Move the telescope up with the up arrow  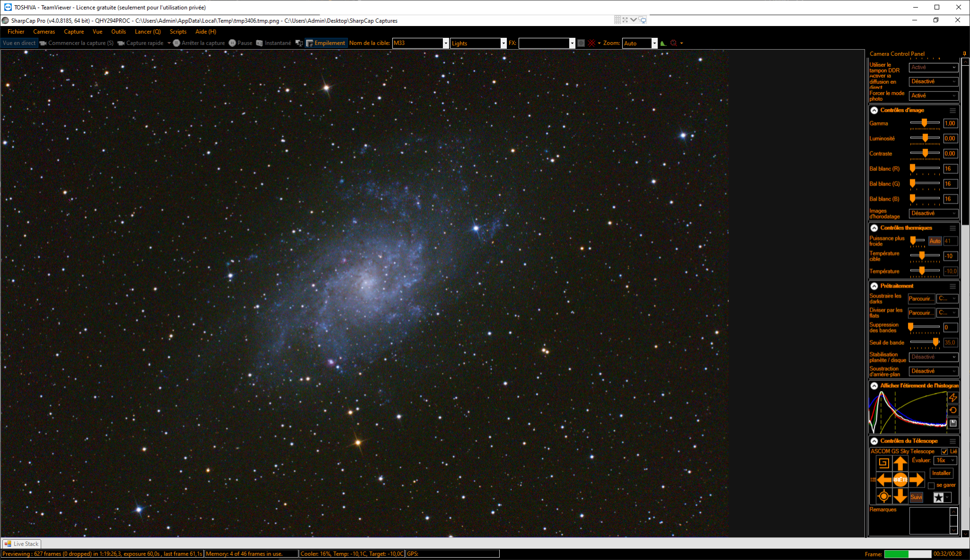(900, 463)
